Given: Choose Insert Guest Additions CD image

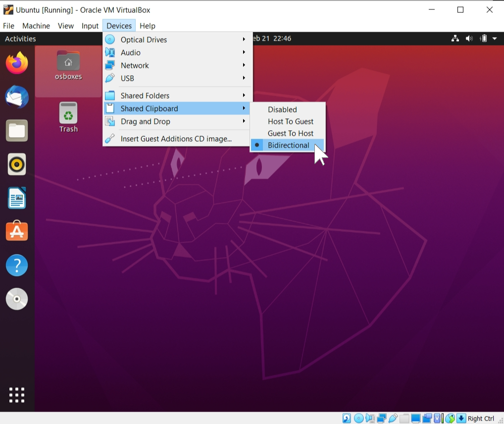Looking at the screenshot, I should 176,139.
